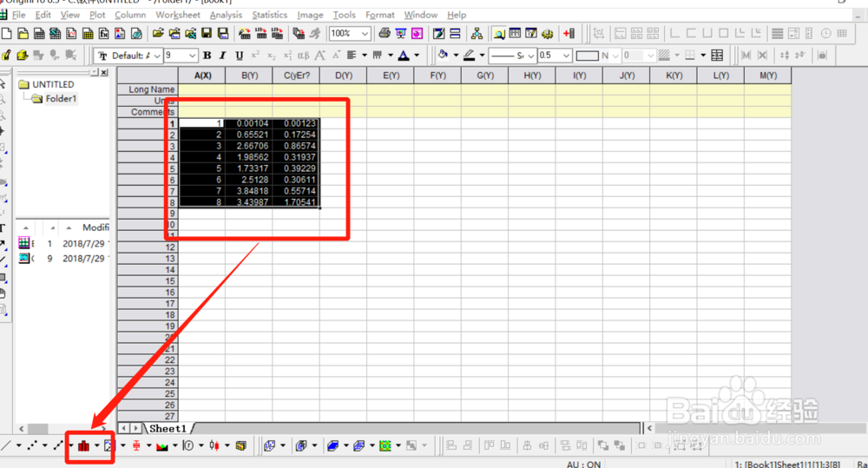This screenshot has height=468, width=868.
Task: Open the font size 9 dropdown
Action: (192, 56)
